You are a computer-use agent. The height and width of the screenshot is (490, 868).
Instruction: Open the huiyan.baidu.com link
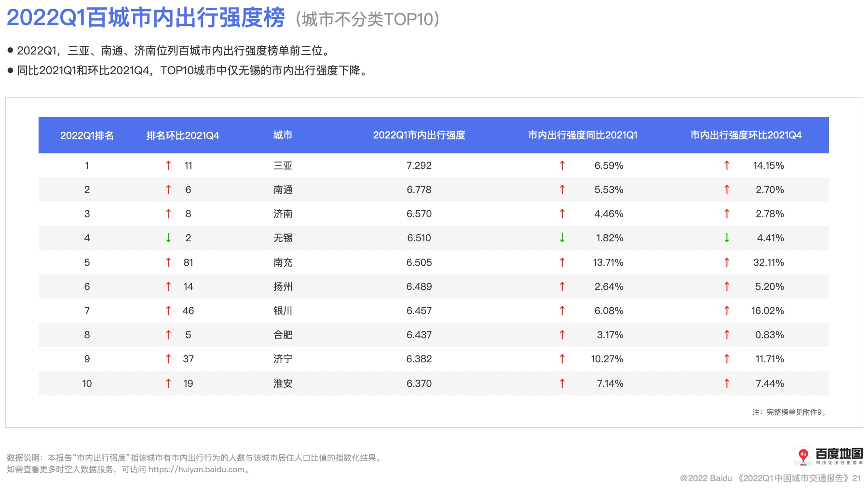pyautogui.click(x=196, y=469)
